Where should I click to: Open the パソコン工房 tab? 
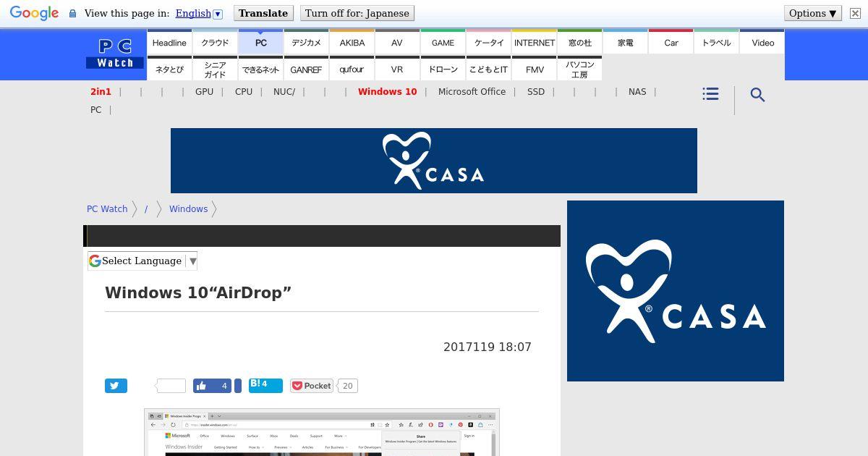click(579, 69)
